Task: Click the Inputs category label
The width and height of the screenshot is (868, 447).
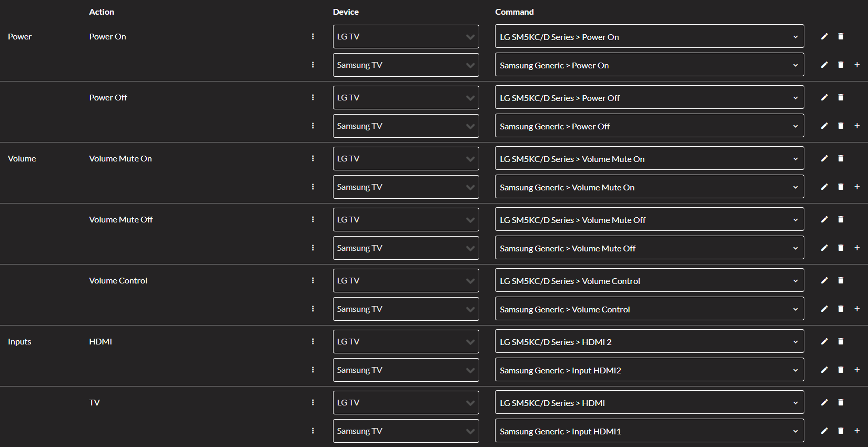Action: (19, 341)
